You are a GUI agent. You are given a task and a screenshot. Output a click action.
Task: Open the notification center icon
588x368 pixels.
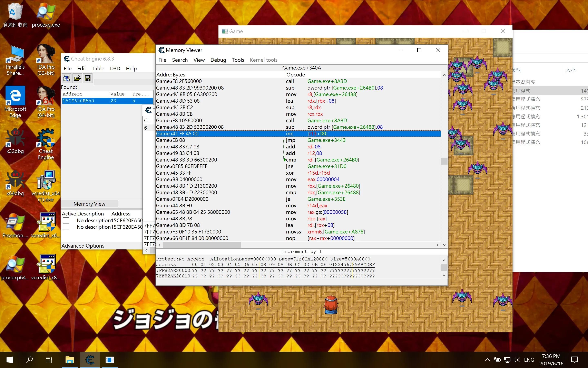pos(575,360)
